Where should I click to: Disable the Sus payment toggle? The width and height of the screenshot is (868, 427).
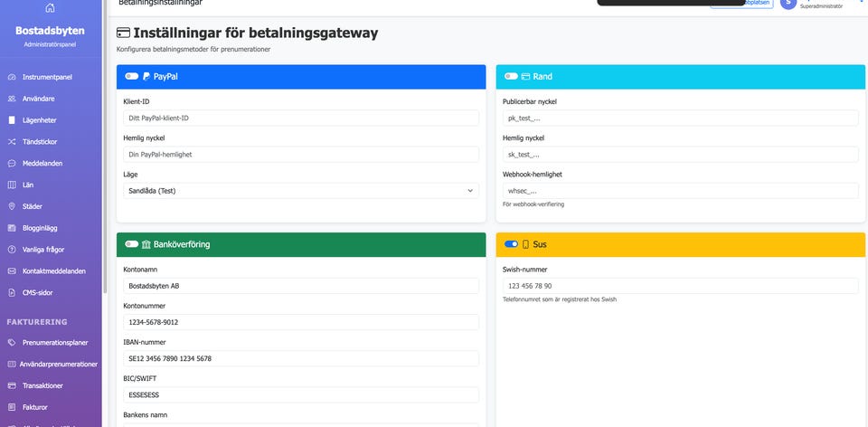(511, 244)
